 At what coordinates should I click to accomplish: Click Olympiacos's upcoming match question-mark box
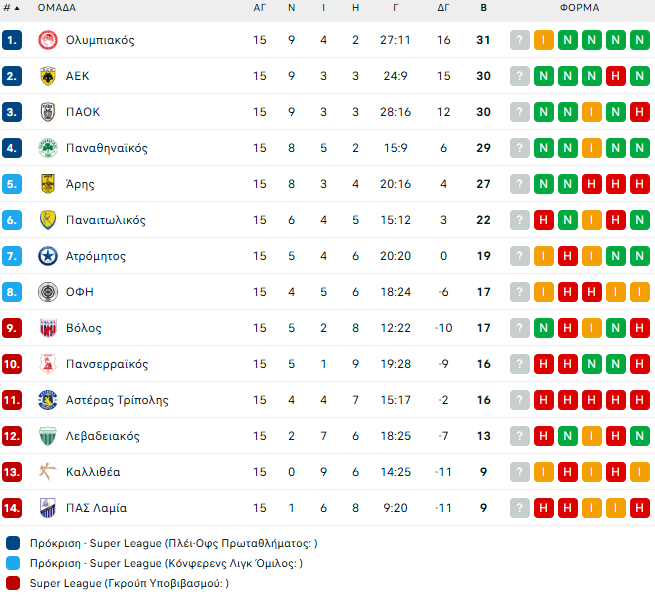(x=520, y=40)
